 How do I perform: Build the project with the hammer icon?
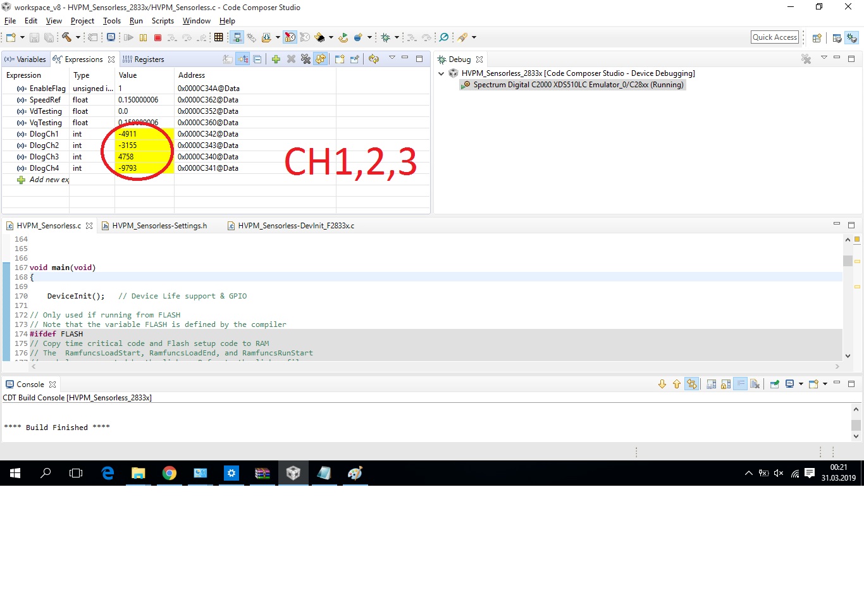pyautogui.click(x=67, y=37)
